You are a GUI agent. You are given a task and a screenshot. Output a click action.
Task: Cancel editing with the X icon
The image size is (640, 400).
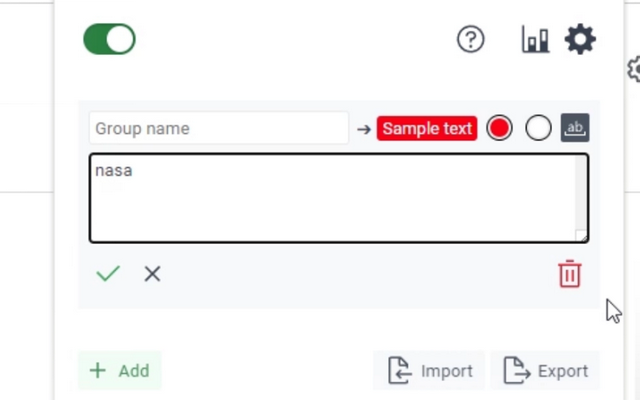[152, 274]
